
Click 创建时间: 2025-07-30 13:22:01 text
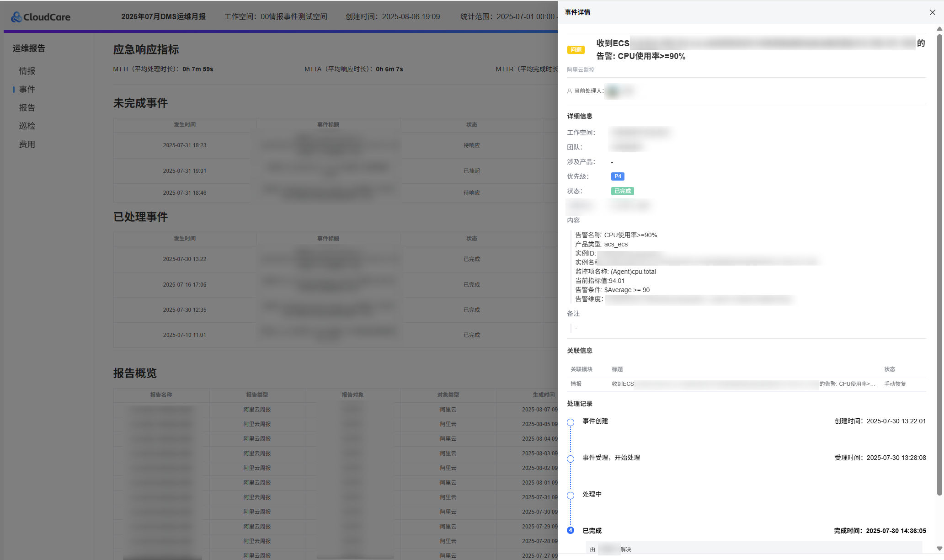(x=880, y=421)
